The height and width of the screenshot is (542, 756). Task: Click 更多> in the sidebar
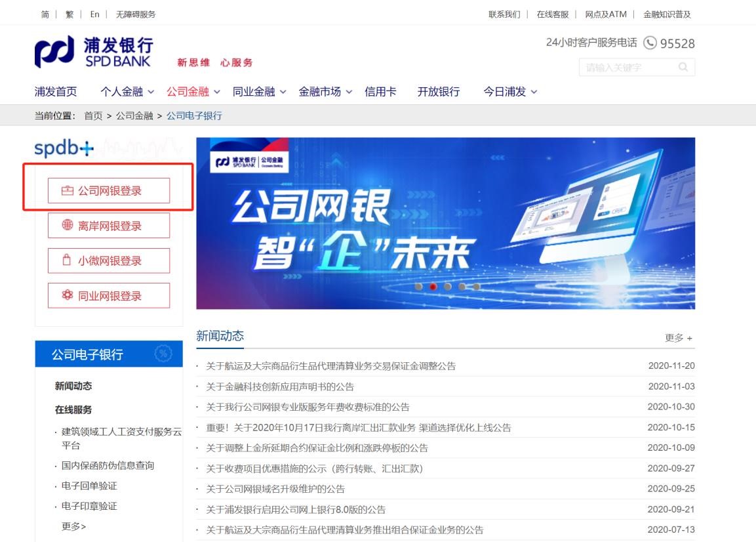pos(74,526)
